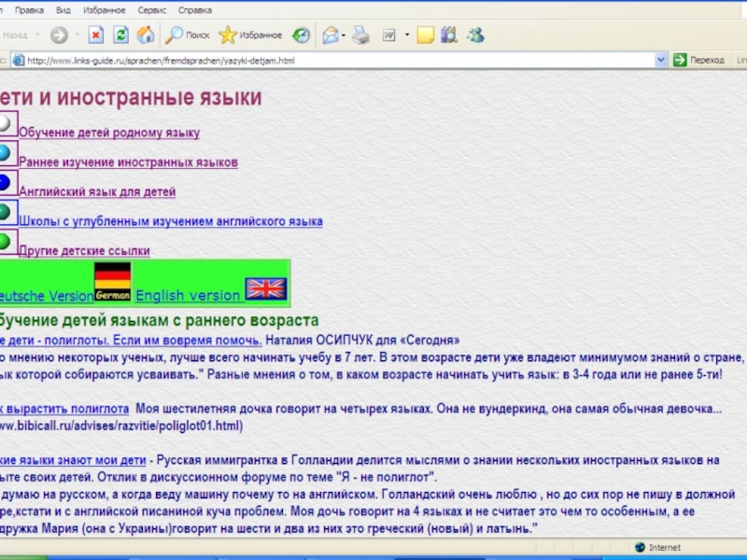
Task: Open the Search (Поиск) toolbar button
Action: click(188, 35)
